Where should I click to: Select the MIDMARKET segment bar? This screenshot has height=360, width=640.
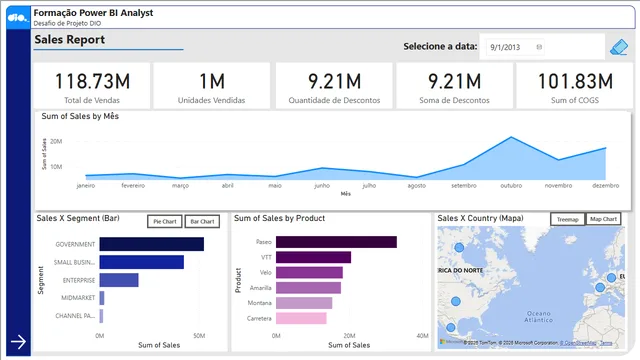102,298
